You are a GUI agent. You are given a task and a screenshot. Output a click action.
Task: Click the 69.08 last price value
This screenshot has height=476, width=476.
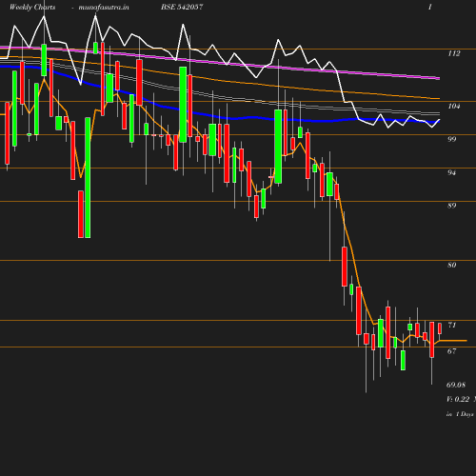tap(456, 385)
